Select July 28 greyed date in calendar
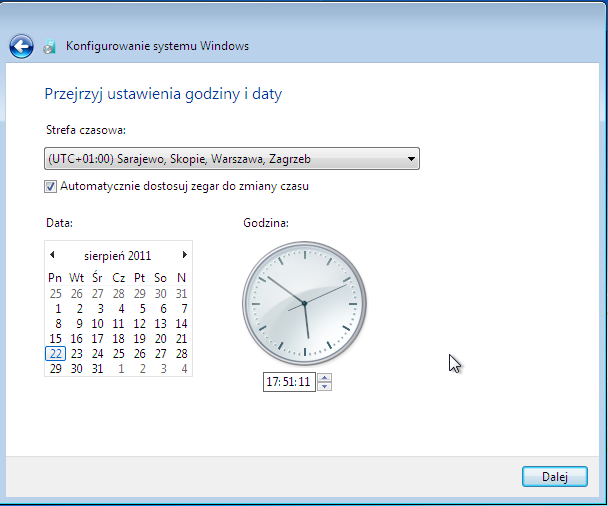 pyautogui.click(x=118, y=294)
